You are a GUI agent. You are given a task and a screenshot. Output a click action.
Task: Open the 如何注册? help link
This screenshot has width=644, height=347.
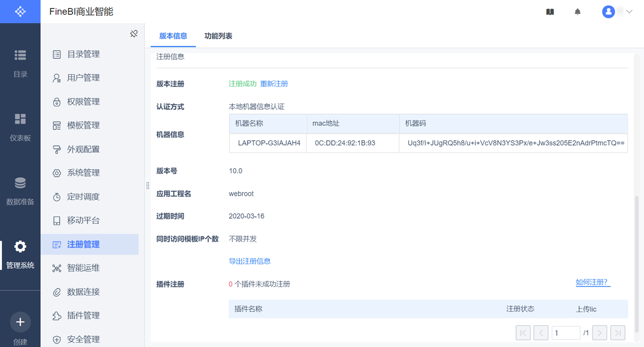click(x=592, y=282)
